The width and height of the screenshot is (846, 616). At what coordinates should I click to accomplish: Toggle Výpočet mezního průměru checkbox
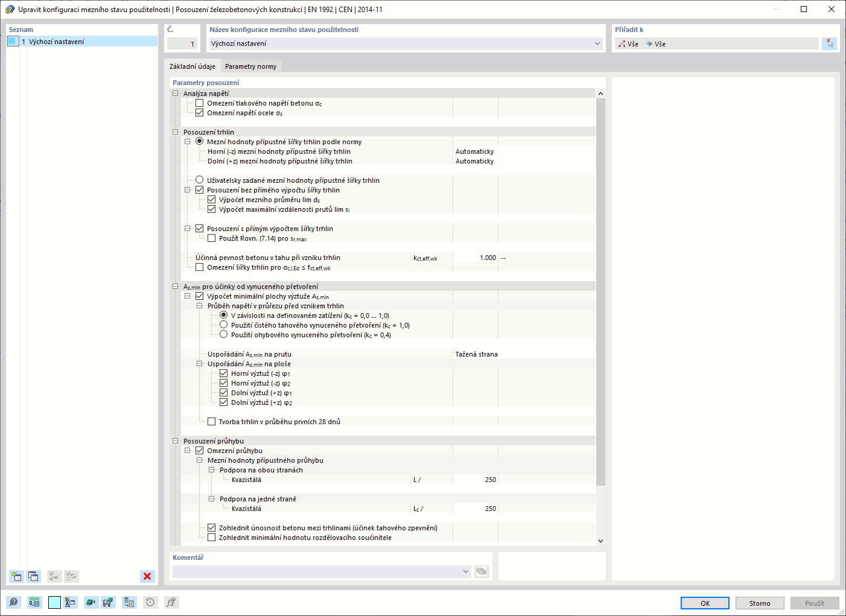pos(212,200)
